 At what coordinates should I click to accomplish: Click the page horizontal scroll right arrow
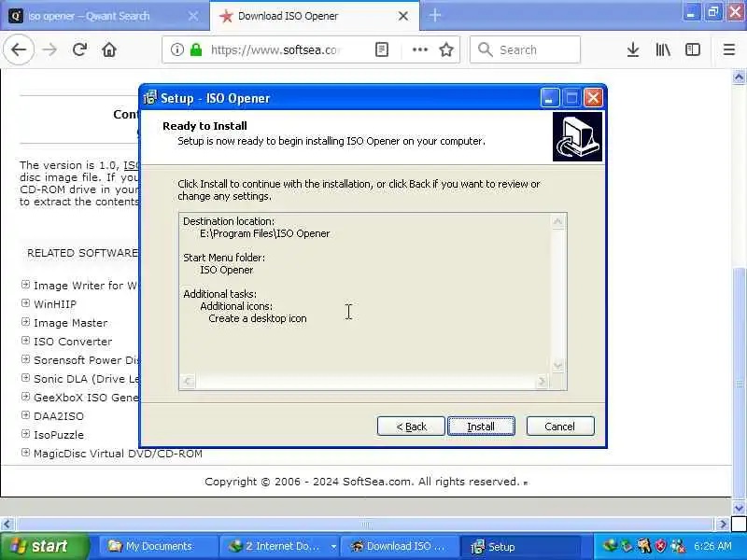click(x=723, y=525)
